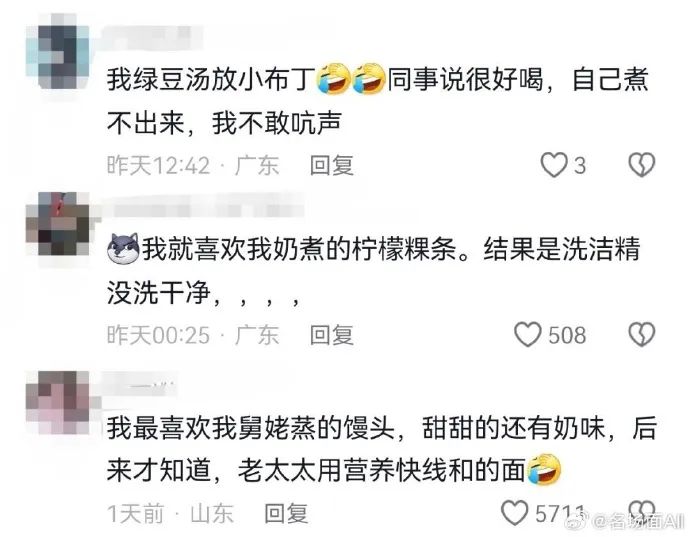Open first commenter's blurred avatar

click(58, 51)
